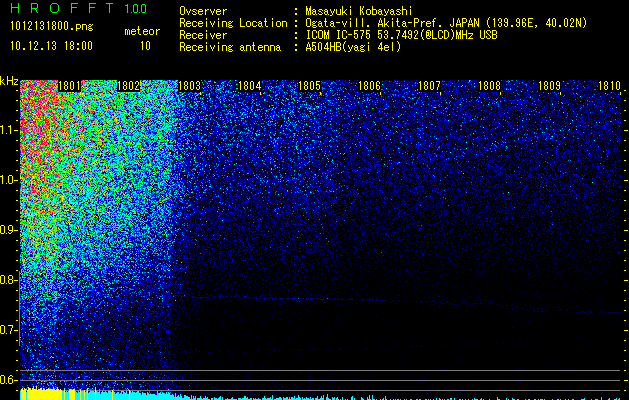The width and height of the screenshot is (629, 400).
Task: Click the 1808 time marker
Action: click(489, 86)
